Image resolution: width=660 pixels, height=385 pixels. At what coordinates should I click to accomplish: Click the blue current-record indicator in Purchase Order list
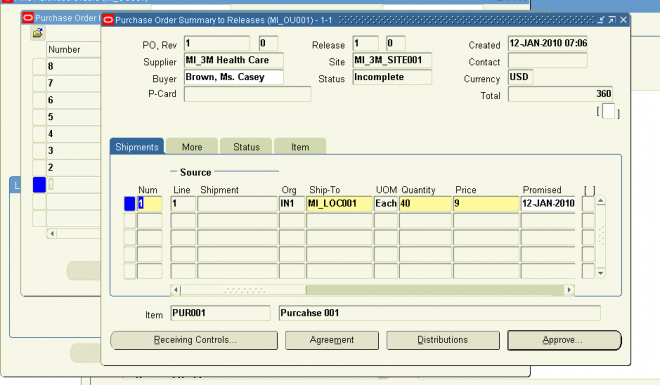coord(39,185)
